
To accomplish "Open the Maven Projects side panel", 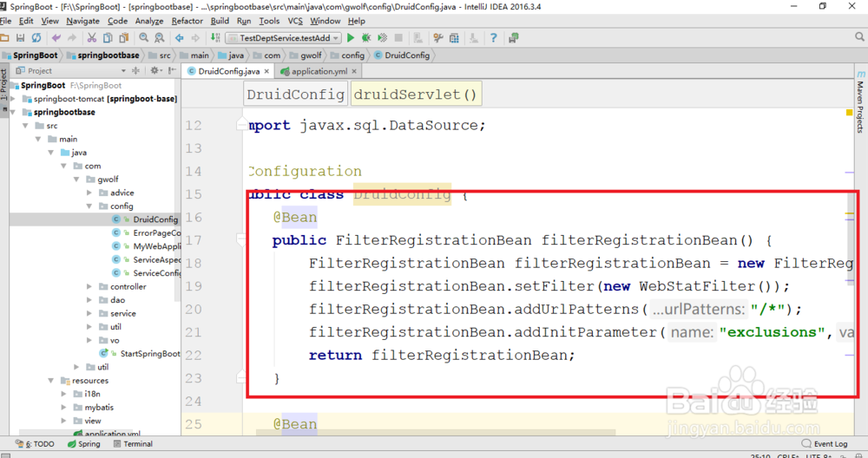I will (860, 102).
